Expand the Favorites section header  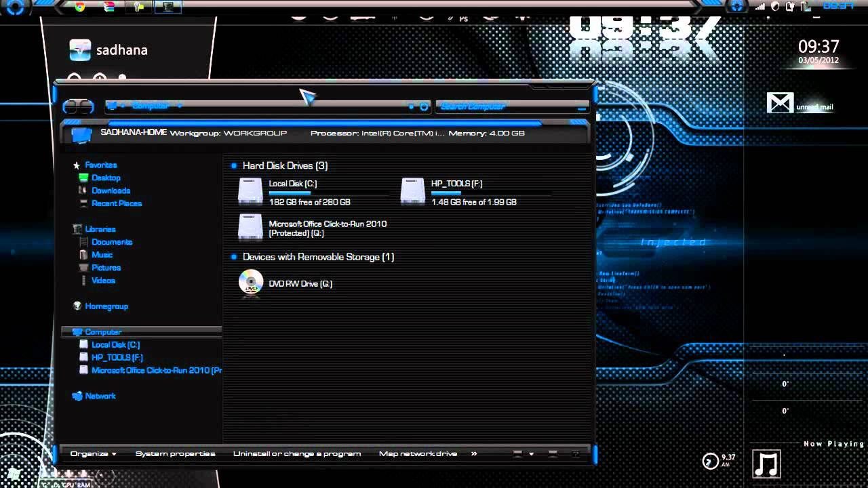click(100, 165)
